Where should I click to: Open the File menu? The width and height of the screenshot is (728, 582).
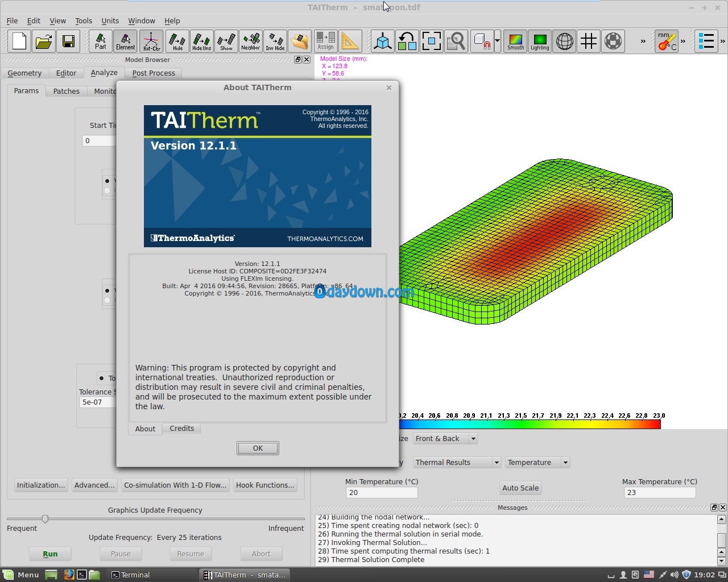[12, 20]
